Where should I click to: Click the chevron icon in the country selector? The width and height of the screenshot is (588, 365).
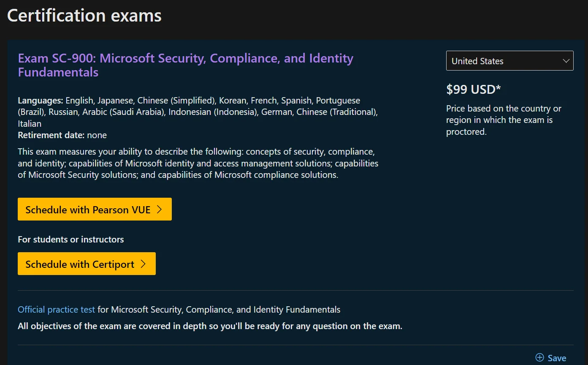point(566,61)
